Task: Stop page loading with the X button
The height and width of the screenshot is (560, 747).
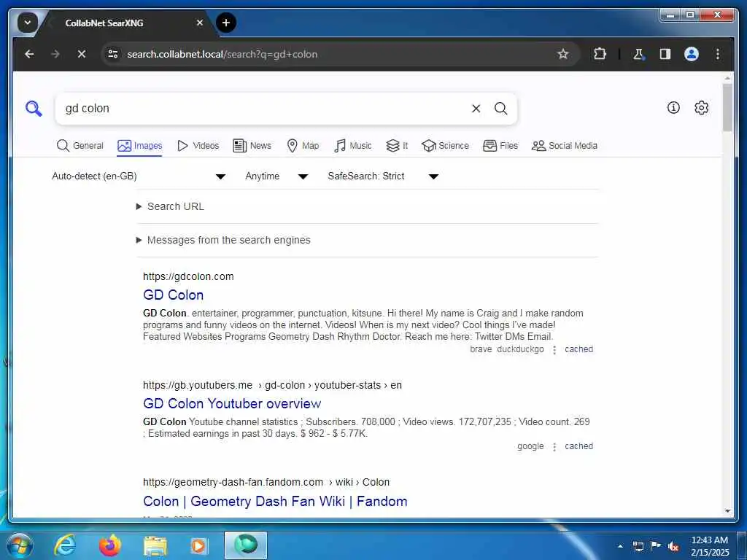Action: coord(82,54)
